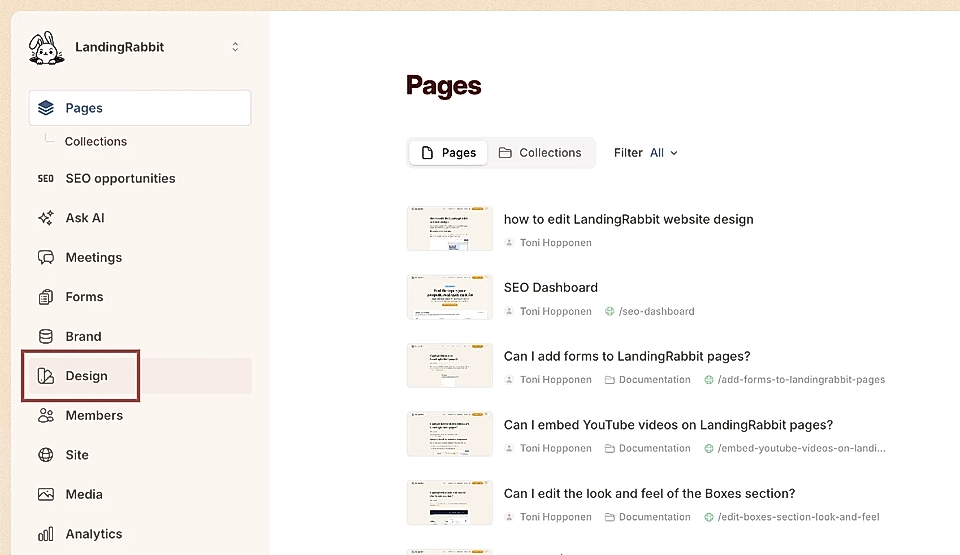960x555 pixels.
Task: Click the Forms clipboard icon
Action: pyautogui.click(x=46, y=296)
